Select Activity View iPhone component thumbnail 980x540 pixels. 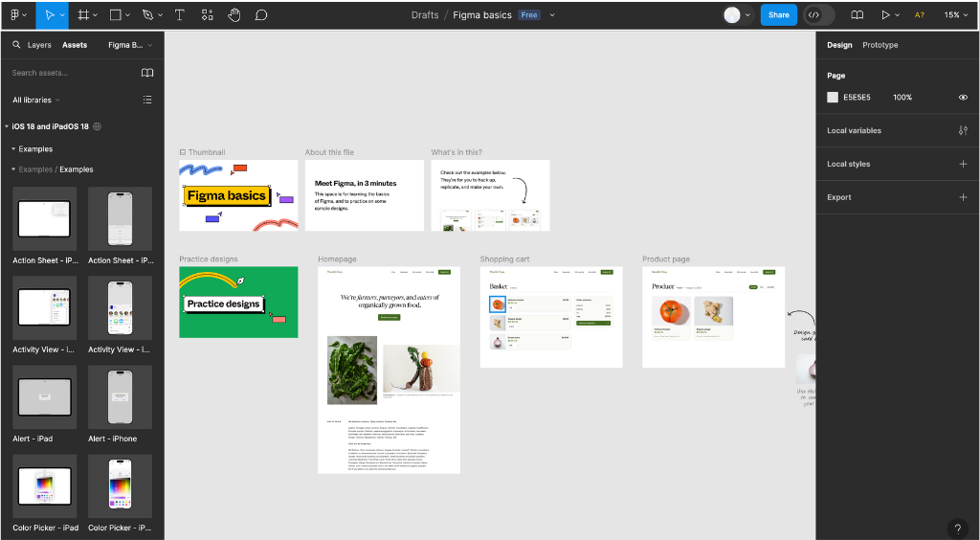tap(120, 308)
